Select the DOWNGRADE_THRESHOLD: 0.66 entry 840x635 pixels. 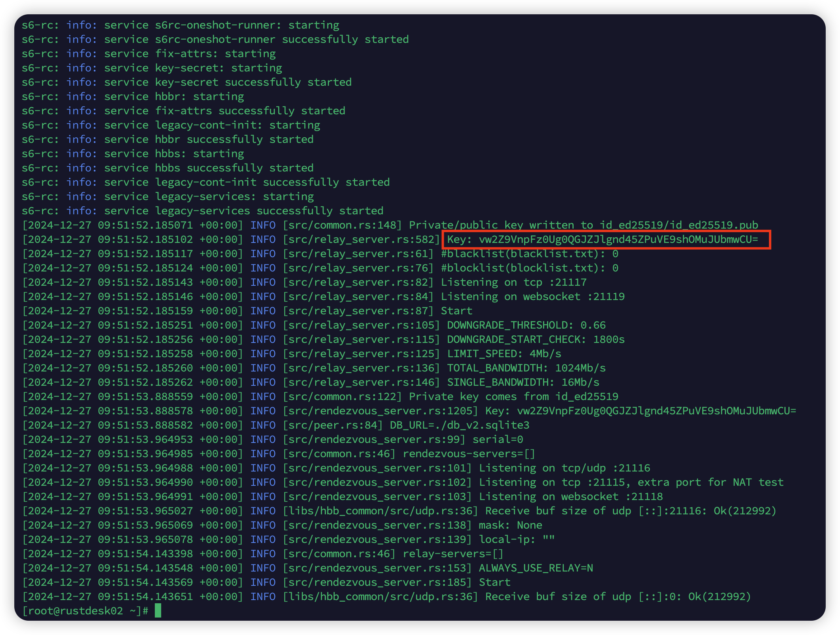point(526,325)
